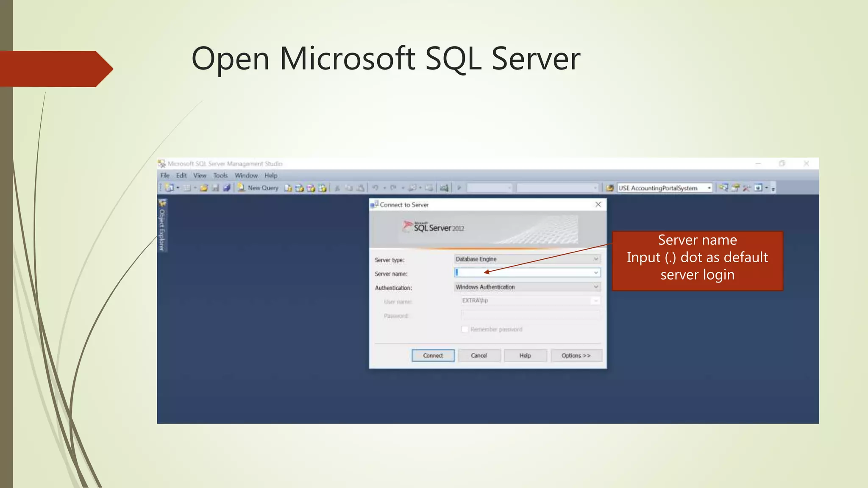Click the Save floppy disk icon
This screenshot has width=868, height=488.
215,188
